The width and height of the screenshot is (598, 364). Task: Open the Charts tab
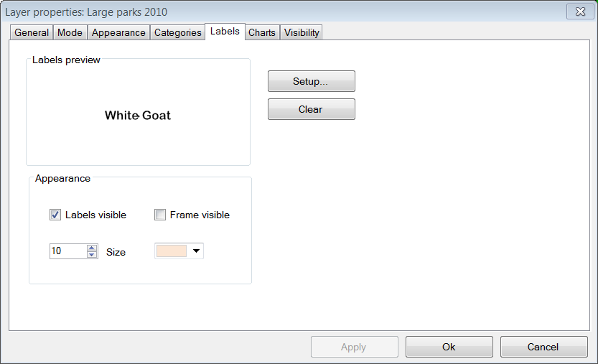pyautogui.click(x=262, y=33)
